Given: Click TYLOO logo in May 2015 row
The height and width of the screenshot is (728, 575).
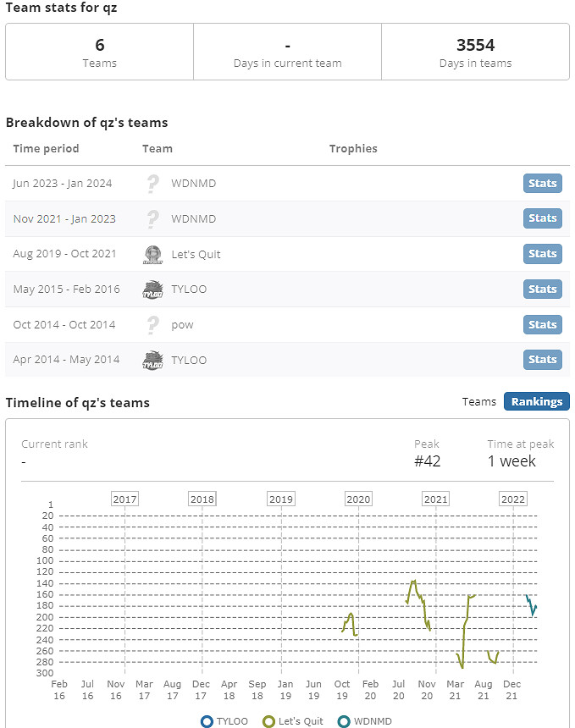Looking at the screenshot, I should tap(153, 290).
